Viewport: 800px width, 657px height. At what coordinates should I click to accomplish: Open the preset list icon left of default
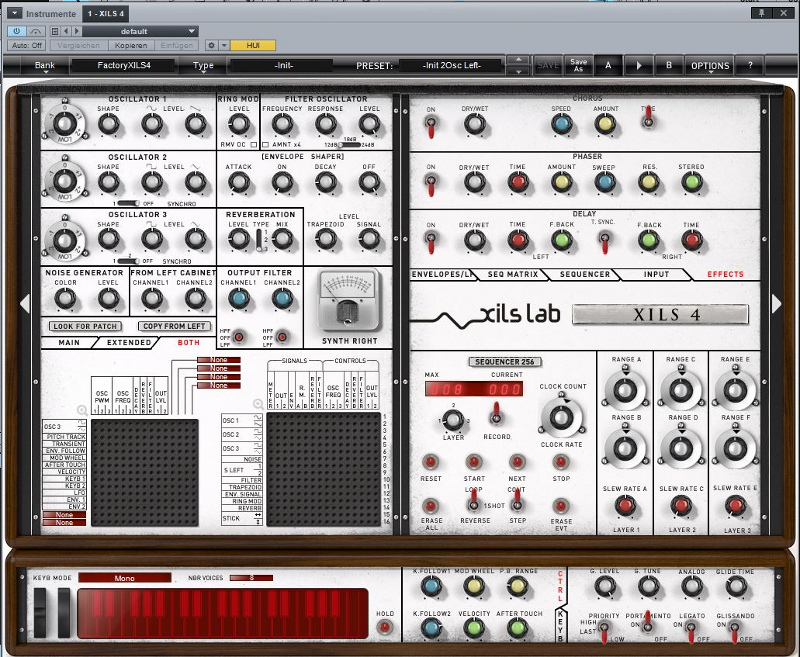(x=55, y=31)
